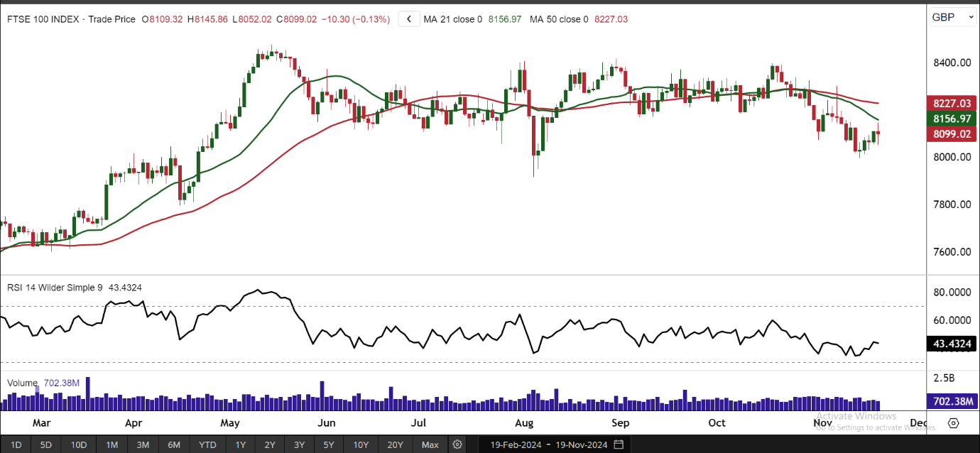This screenshot has width=980, height=453.
Task: Open the calendar date picker icon
Action: click(619, 444)
